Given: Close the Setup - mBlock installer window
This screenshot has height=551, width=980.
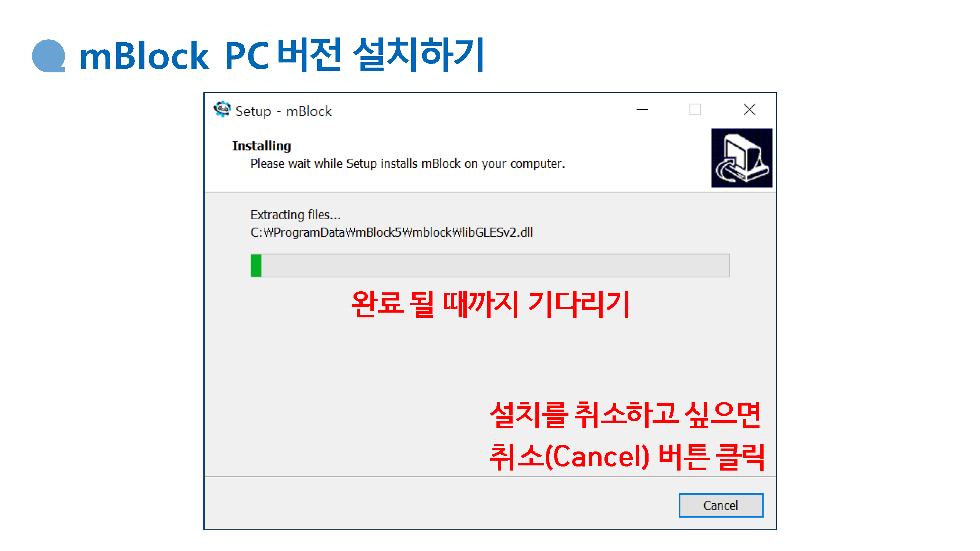Looking at the screenshot, I should (x=749, y=110).
